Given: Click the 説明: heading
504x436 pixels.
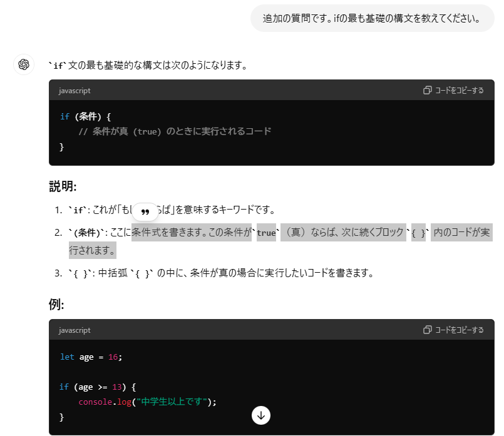Looking at the screenshot, I should [x=63, y=186].
